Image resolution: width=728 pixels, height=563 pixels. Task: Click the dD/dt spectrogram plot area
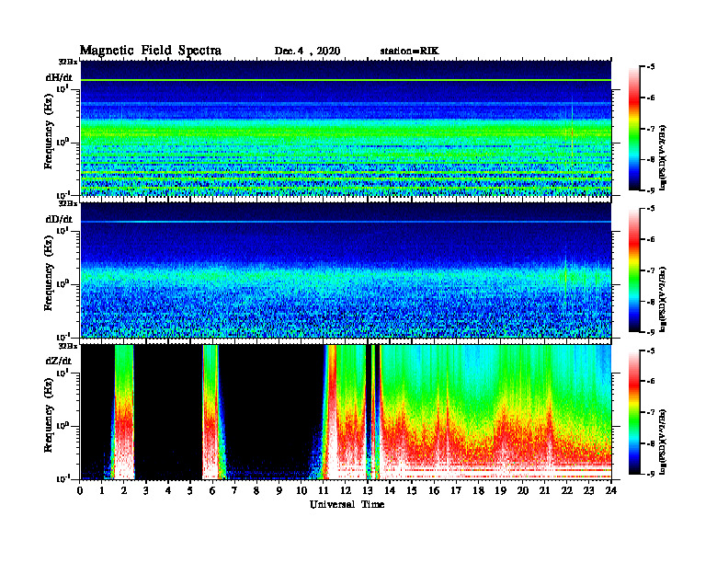(346, 270)
